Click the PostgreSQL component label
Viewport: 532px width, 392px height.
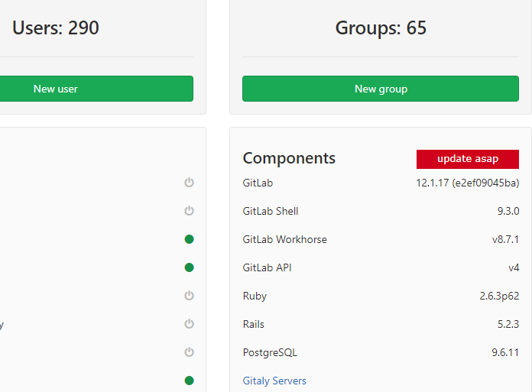pyautogui.click(x=270, y=353)
